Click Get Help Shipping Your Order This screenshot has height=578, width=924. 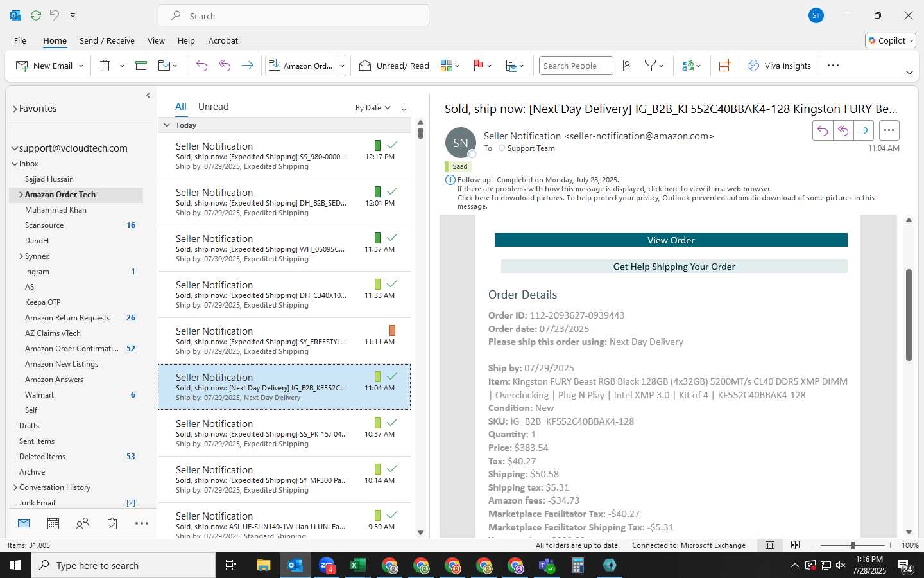[x=674, y=267]
